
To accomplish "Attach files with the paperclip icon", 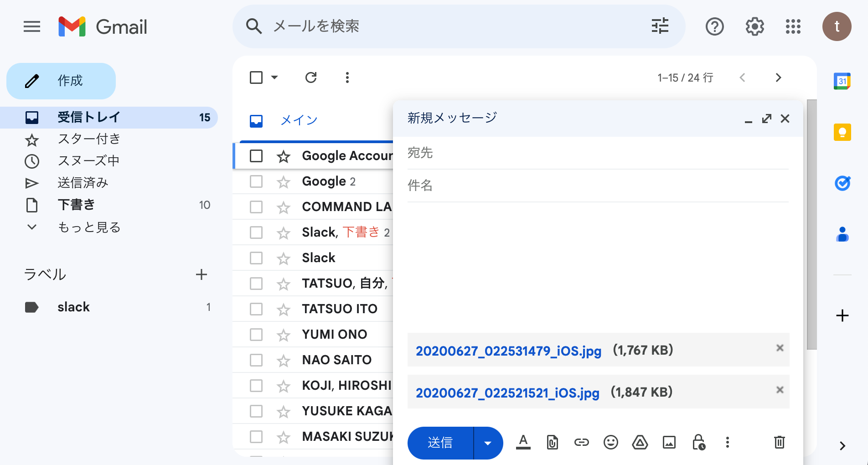I will pyautogui.click(x=552, y=442).
